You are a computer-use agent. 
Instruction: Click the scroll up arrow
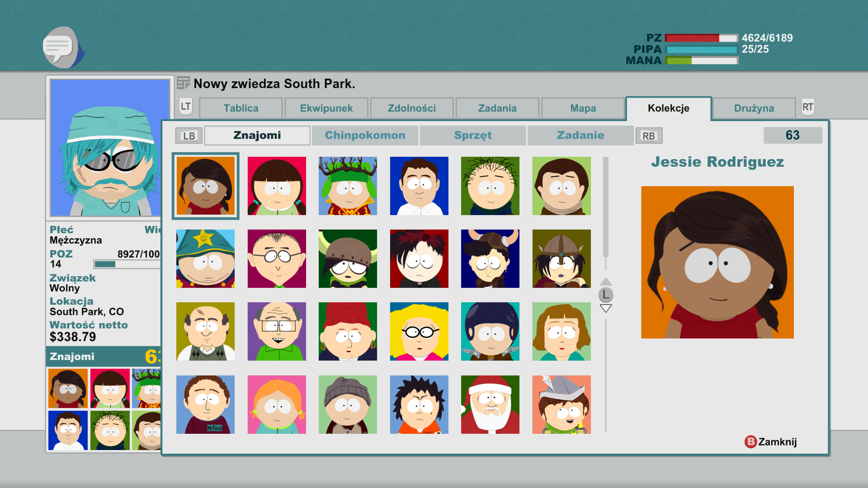click(606, 281)
